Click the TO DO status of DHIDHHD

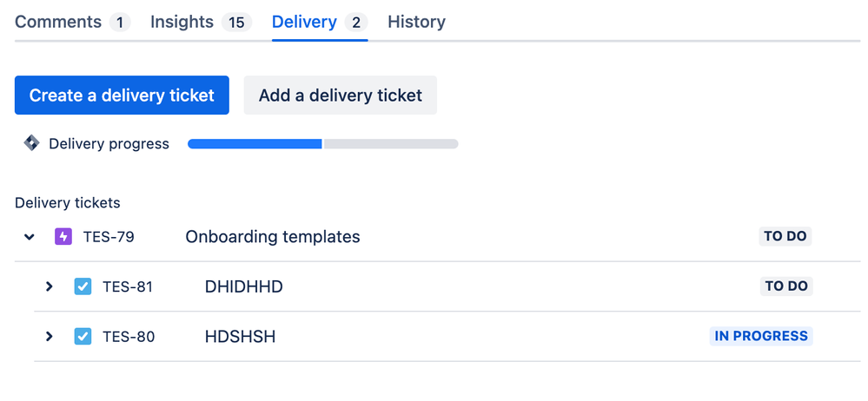click(785, 286)
